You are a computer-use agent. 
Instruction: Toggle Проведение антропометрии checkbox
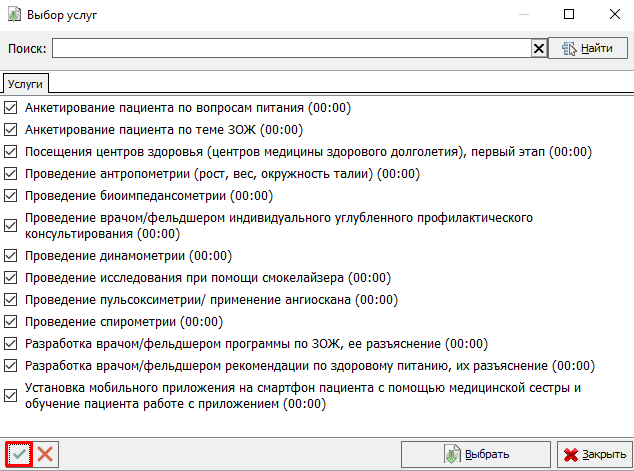click(12, 173)
